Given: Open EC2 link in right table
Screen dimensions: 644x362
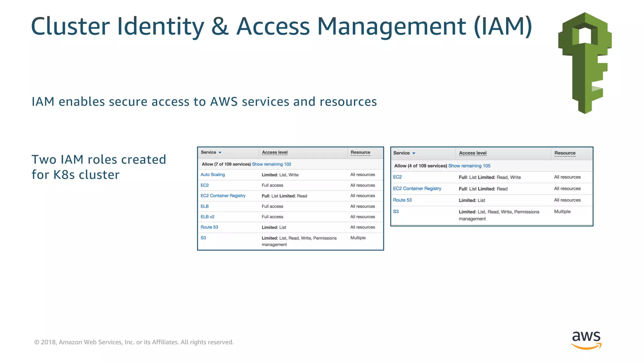Looking at the screenshot, I should (x=397, y=177).
